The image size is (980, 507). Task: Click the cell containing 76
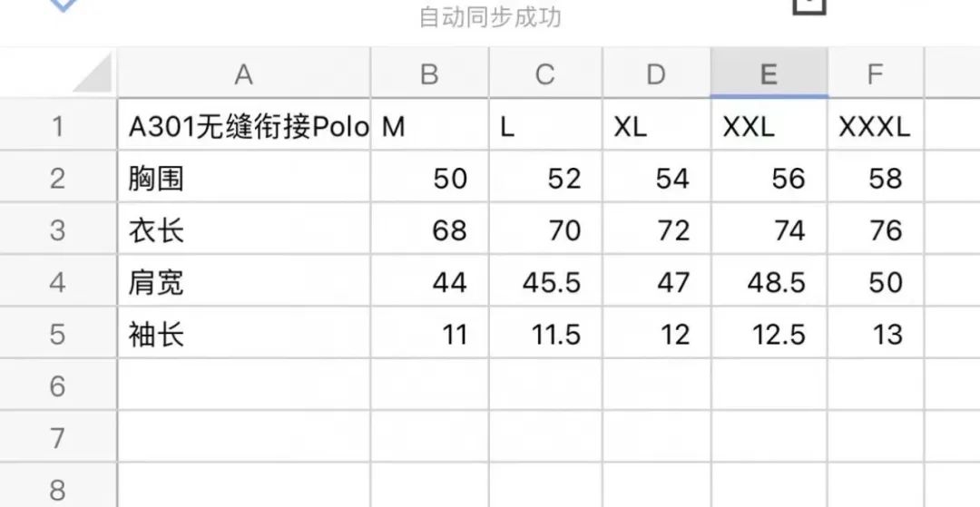(x=875, y=230)
